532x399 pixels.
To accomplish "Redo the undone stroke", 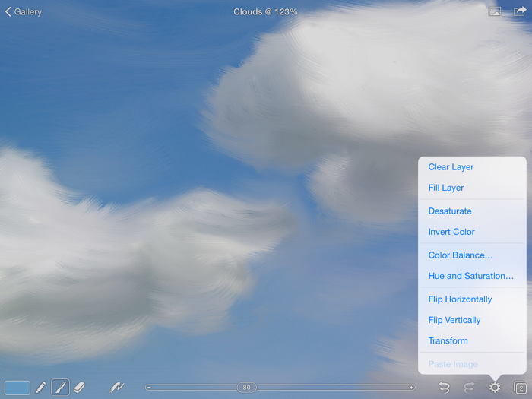I will tap(469, 387).
